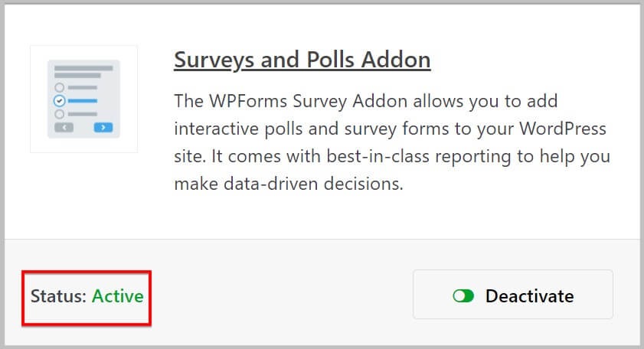Click the top empty radio circle in illustration
Screen dimensions: 644x349
point(60,87)
